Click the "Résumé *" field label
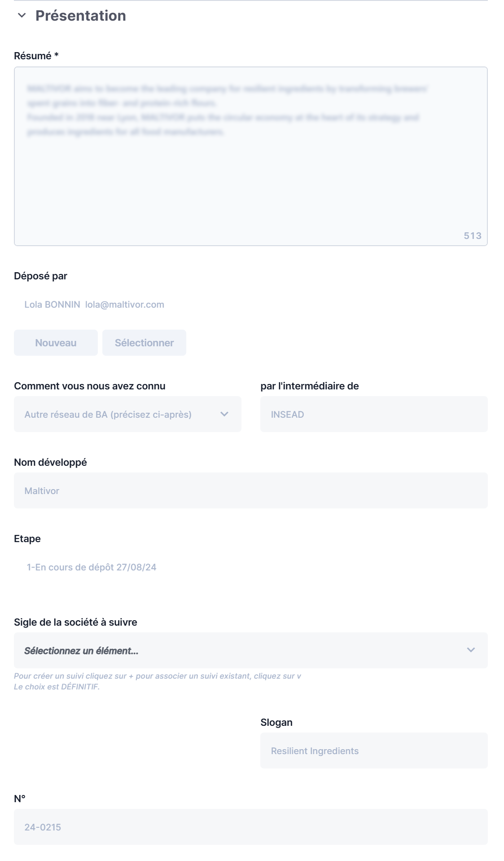This screenshot has height=861, width=504. coord(36,56)
